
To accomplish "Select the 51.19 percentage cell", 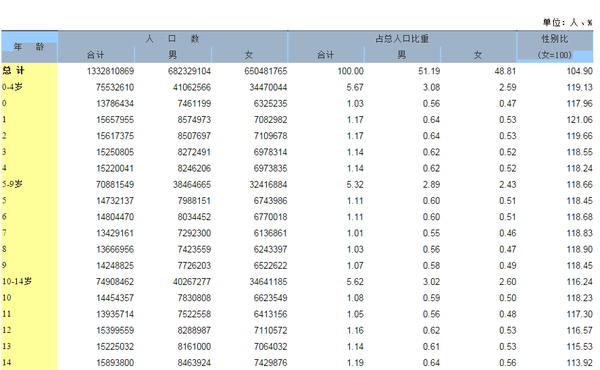I will click(x=429, y=71).
